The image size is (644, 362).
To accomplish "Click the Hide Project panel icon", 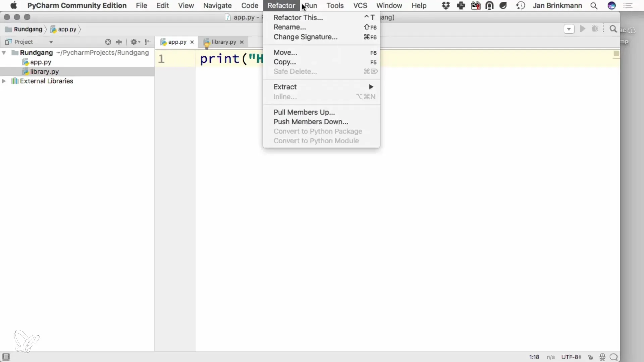I will pos(148,42).
